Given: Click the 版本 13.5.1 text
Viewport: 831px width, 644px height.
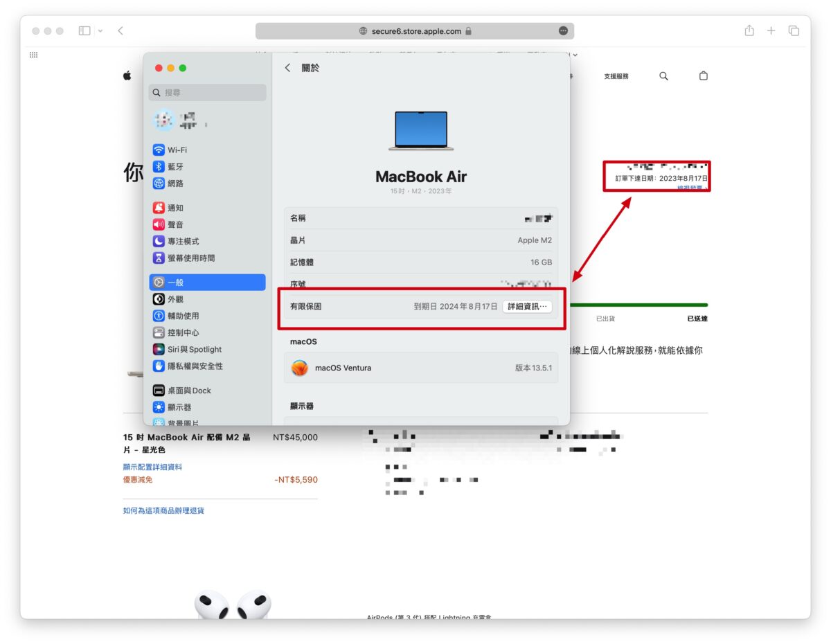Looking at the screenshot, I should click(533, 368).
